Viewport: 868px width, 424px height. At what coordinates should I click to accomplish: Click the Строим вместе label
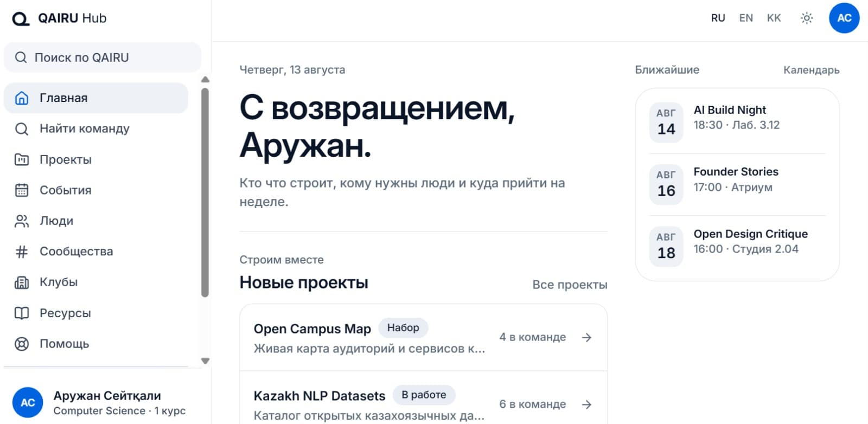click(282, 260)
